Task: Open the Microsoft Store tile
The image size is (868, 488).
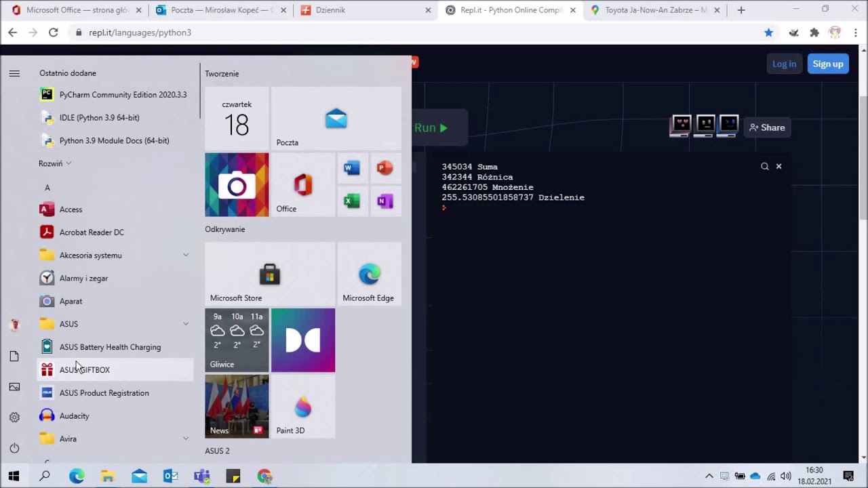Action: click(270, 274)
